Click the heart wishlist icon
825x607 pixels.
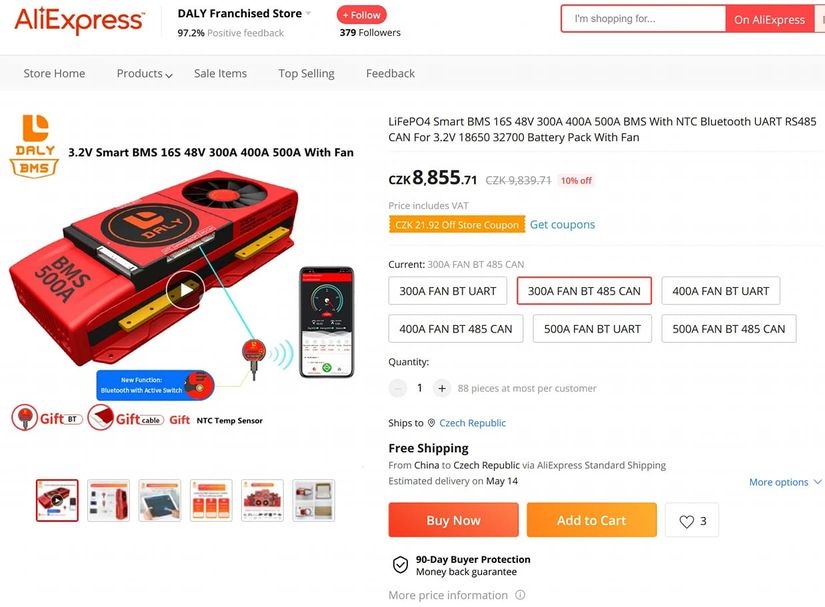pyautogui.click(x=686, y=521)
